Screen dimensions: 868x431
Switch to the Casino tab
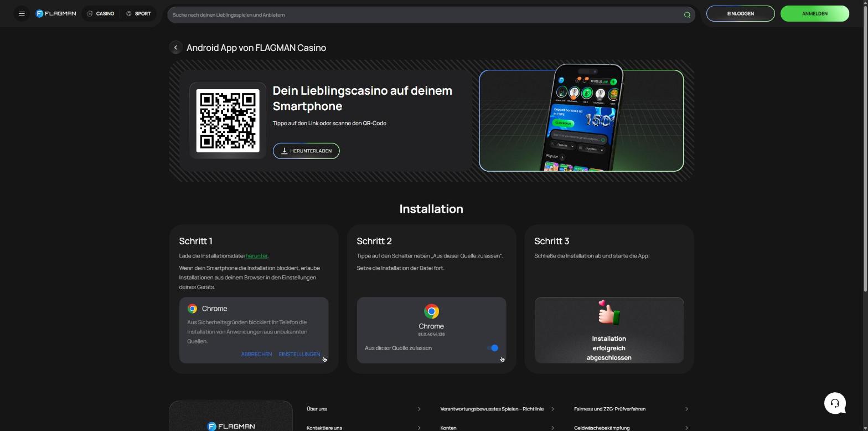click(x=101, y=14)
